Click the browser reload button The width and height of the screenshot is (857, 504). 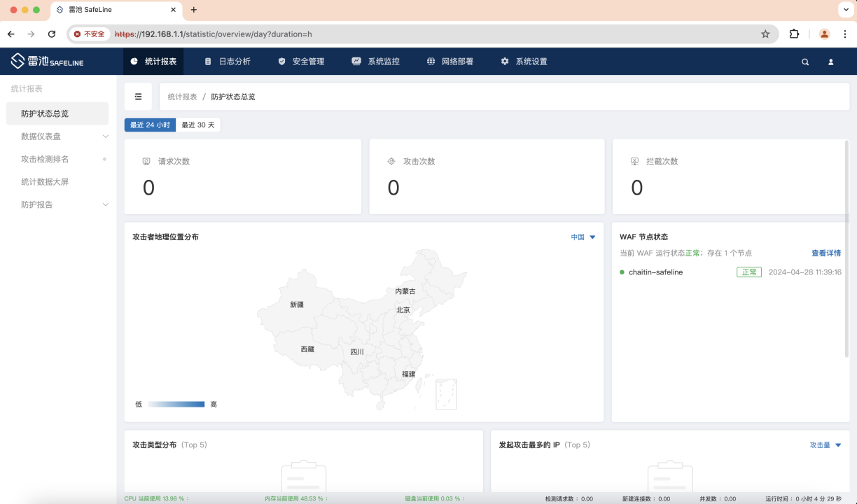(x=52, y=34)
